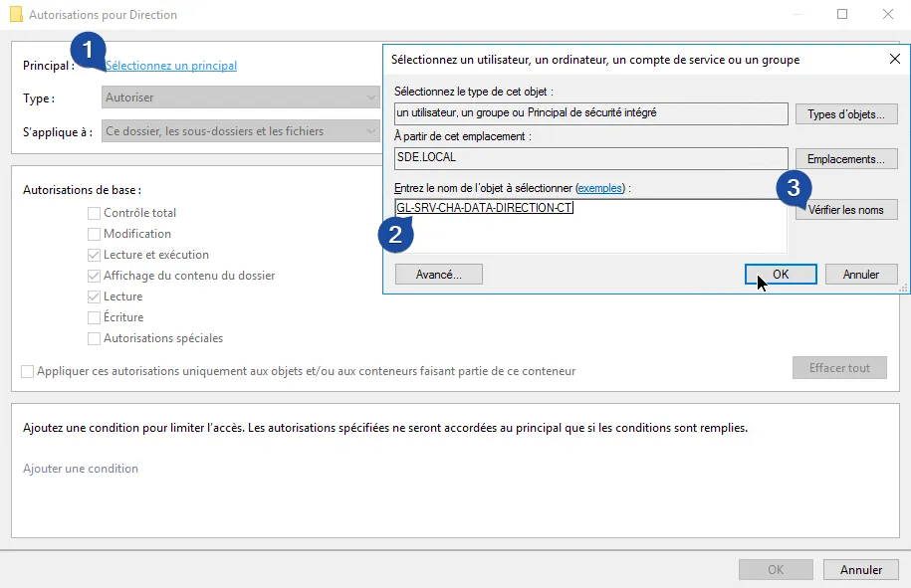Toggle Lecture et exécution checkbox
Viewport: 911px width, 588px height.
95,255
